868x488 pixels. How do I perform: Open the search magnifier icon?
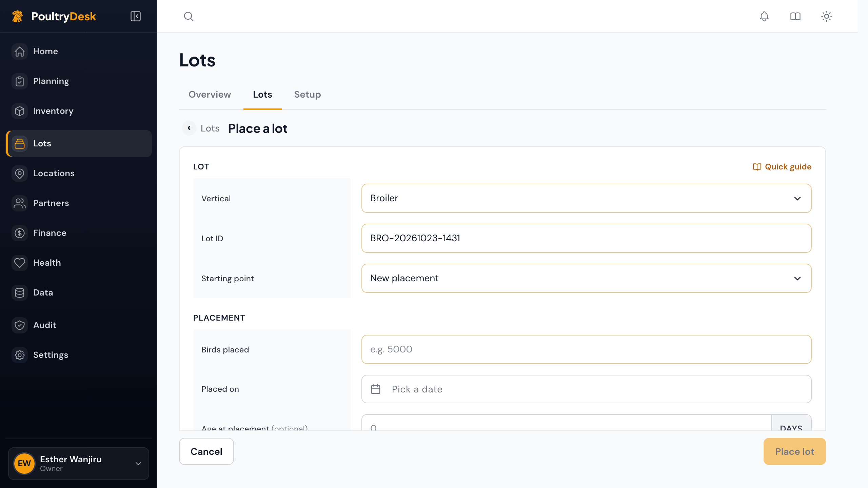coord(189,16)
